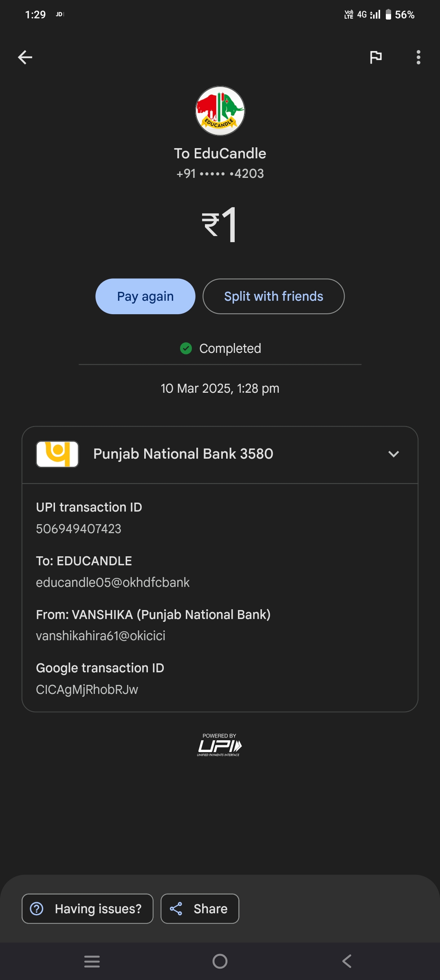Viewport: 440px width, 980px height.
Task: Expand the Punjab National Bank chevron
Action: pyautogui.click(x=394, y=454)
